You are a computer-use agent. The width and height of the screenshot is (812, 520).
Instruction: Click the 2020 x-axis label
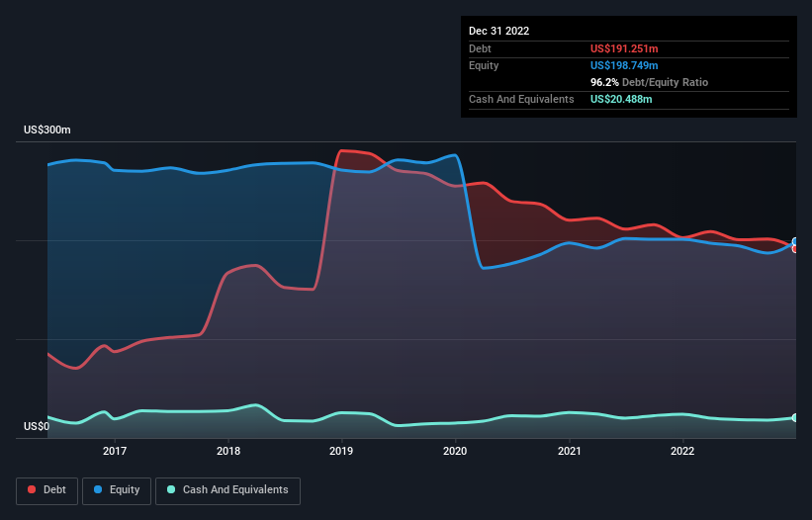pyautogui.click(x=455, y=451)
